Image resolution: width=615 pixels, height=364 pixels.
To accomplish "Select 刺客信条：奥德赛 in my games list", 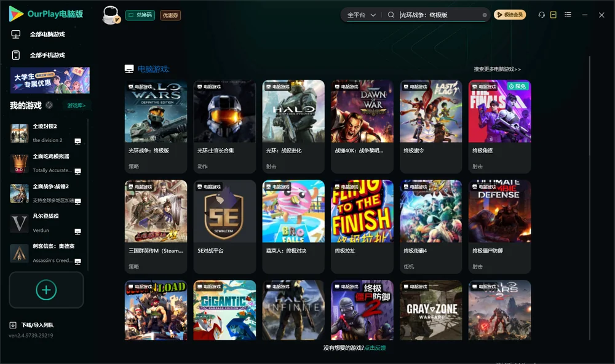I will [x=46, y=253].
